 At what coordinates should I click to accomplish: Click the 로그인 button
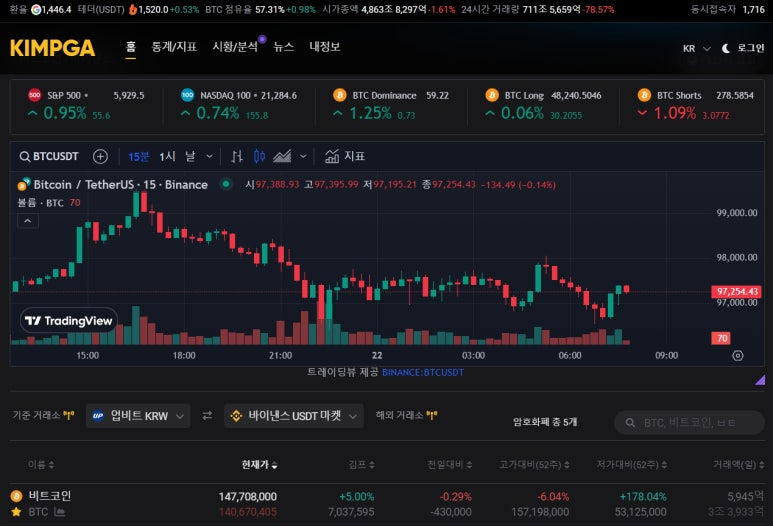point(750,48)
